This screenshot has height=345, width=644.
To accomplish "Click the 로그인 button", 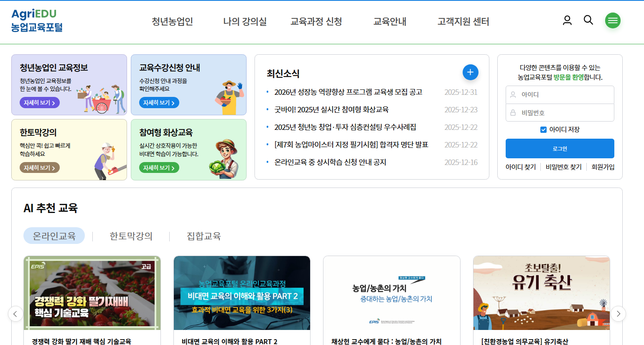I will [560, 148].
